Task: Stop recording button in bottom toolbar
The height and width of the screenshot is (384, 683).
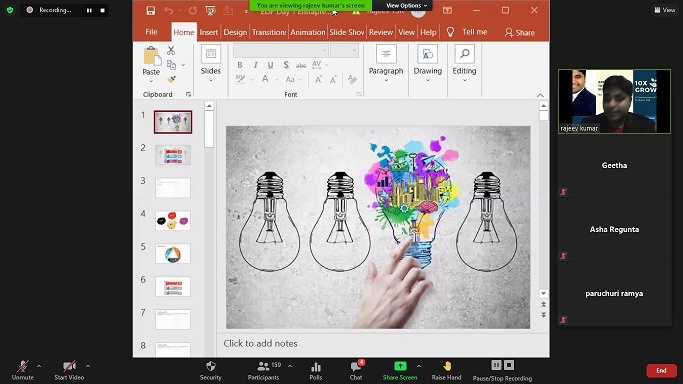Action: coord(509,365)
